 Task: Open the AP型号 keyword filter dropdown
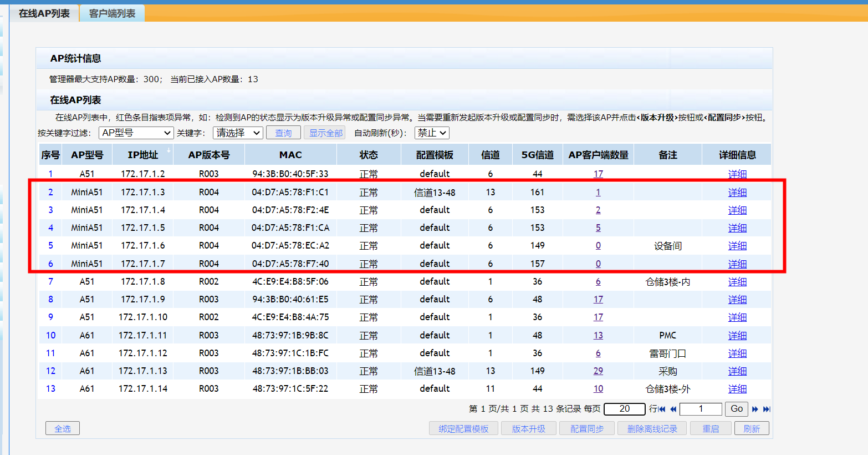136,133
